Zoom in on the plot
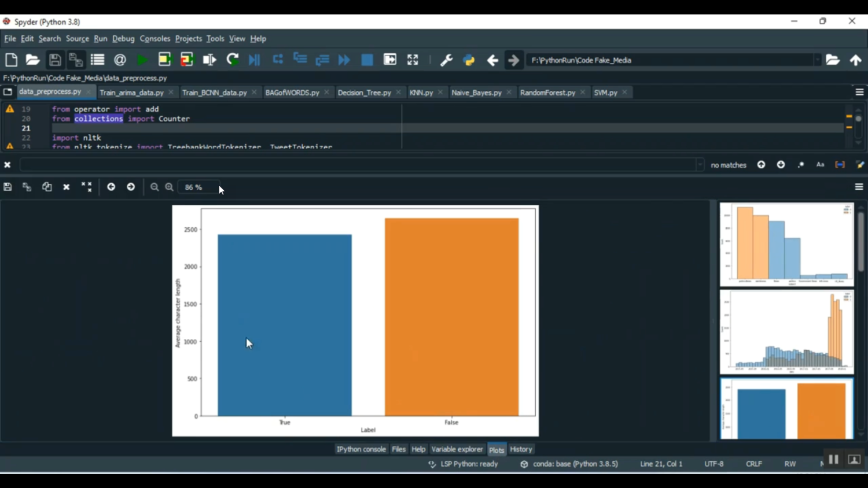This screenshot has height=488, width=868. tap(170, 187)
